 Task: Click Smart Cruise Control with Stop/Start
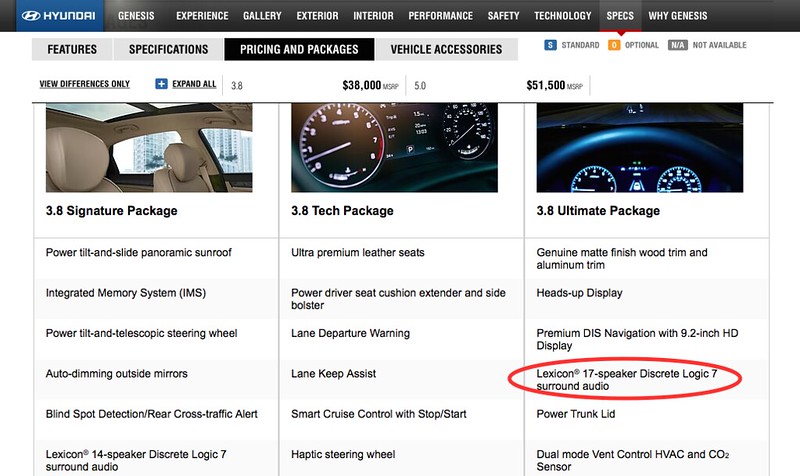379,414
